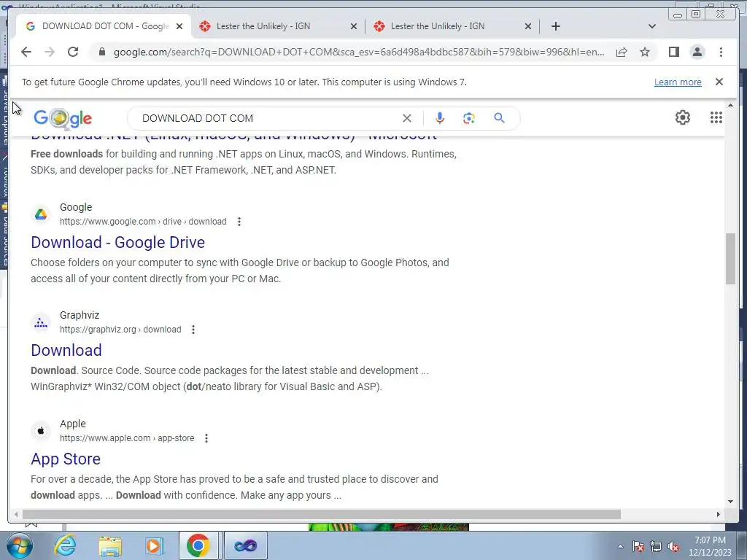Open Chrome side panel
The width and height of the screenshot is (747, 560).
673,52
